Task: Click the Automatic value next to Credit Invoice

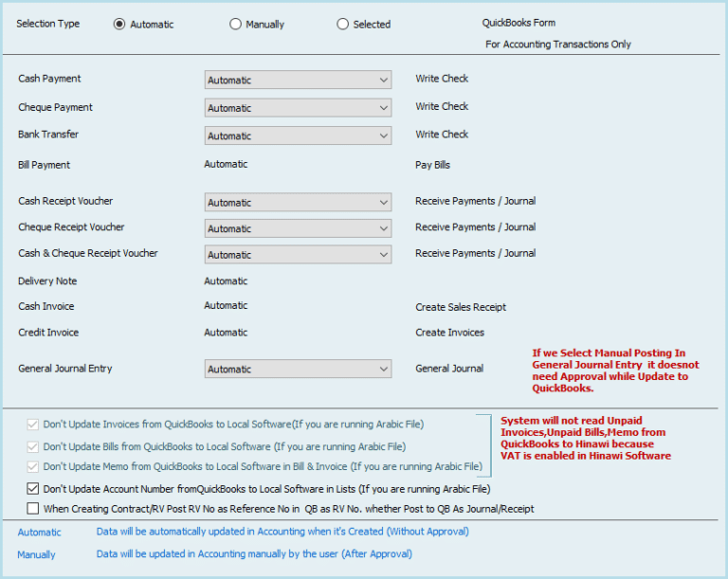Action: pyautogui.click(x=226, y=333)
